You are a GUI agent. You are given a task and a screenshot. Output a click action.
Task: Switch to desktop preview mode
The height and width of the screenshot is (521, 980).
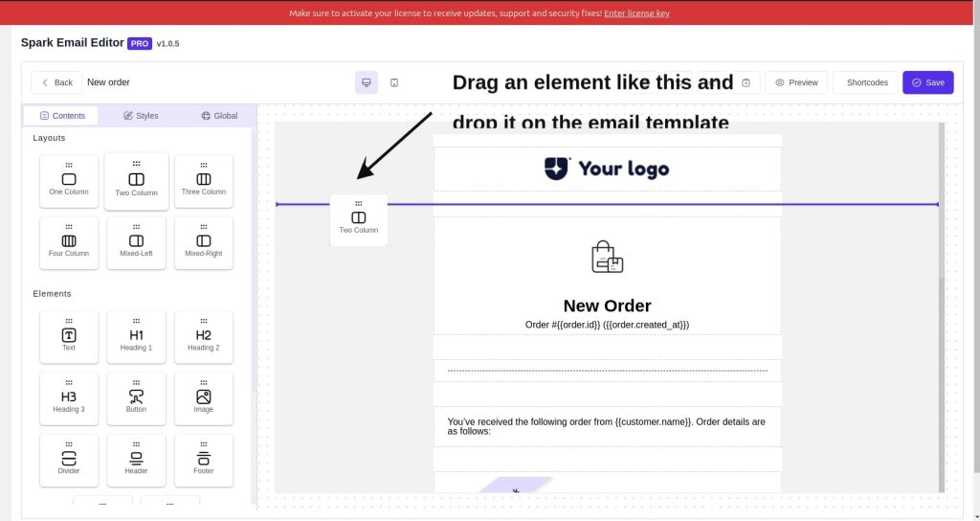[x=367, y=82]
